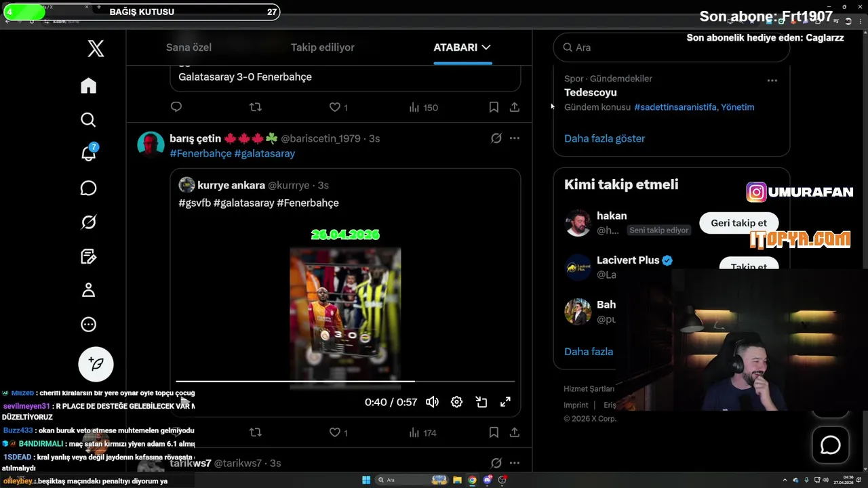Open the floating chat bubble button
Image resolution: width=868 pixels, height=488 pixels.
point(830,445)
